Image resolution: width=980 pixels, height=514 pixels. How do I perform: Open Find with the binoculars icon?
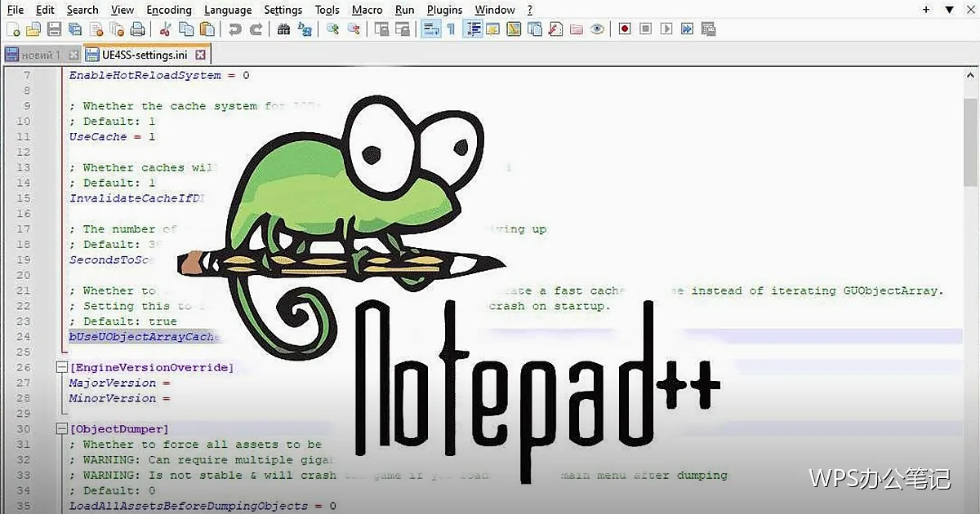[x=283, y=29]
